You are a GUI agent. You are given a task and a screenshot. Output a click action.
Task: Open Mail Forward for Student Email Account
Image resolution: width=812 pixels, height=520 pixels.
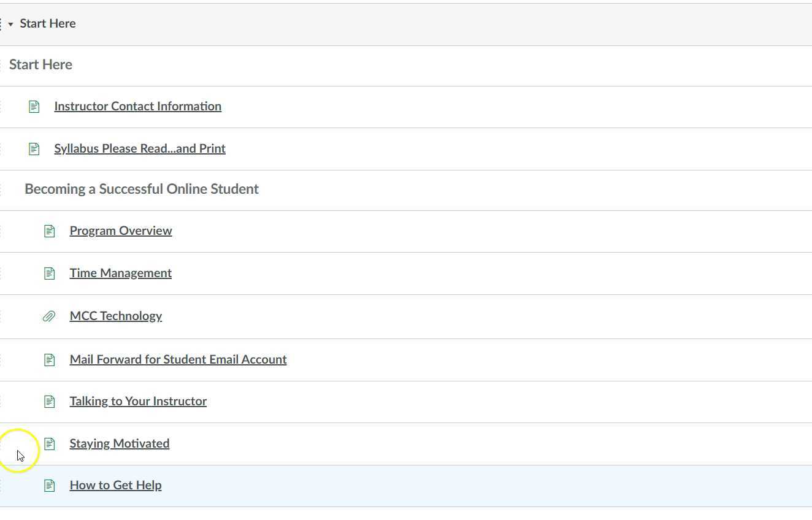tap(178, 359)
